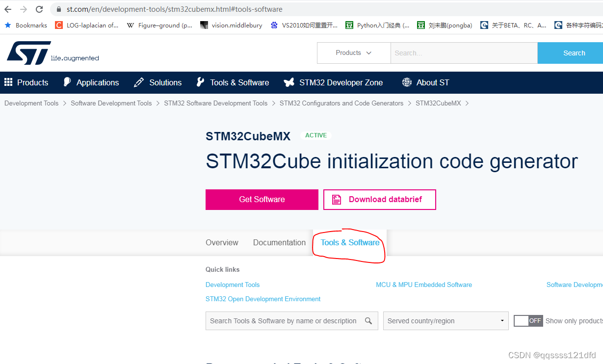
Task: Click the browser address bar URL
Action: tap(175, 9)
